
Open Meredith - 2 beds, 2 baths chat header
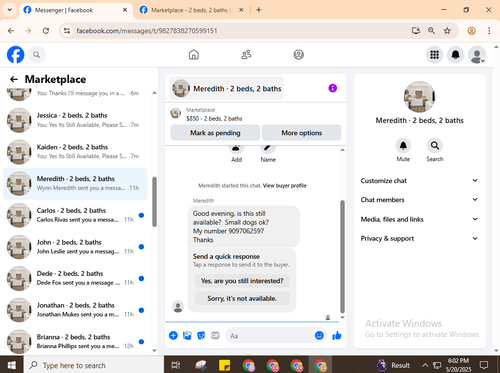[227, 88]
